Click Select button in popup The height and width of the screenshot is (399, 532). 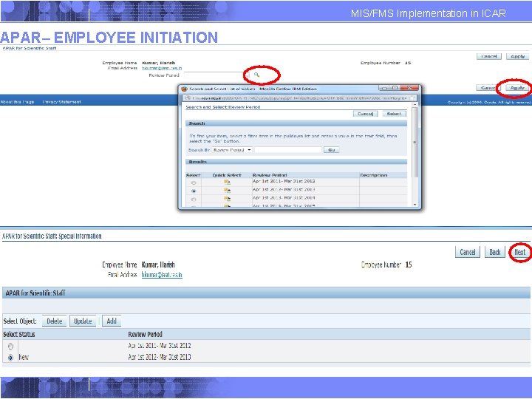tap(394, 114)
